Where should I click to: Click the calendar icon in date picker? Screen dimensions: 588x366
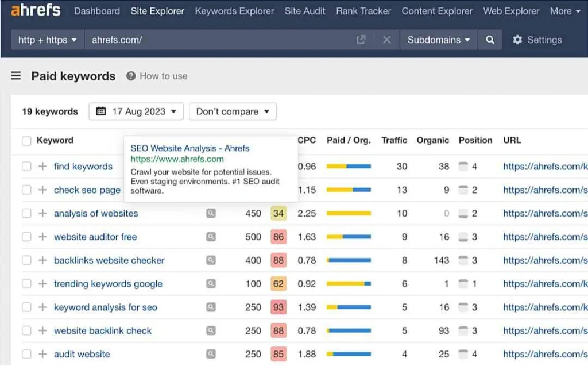tap(101, 111)
